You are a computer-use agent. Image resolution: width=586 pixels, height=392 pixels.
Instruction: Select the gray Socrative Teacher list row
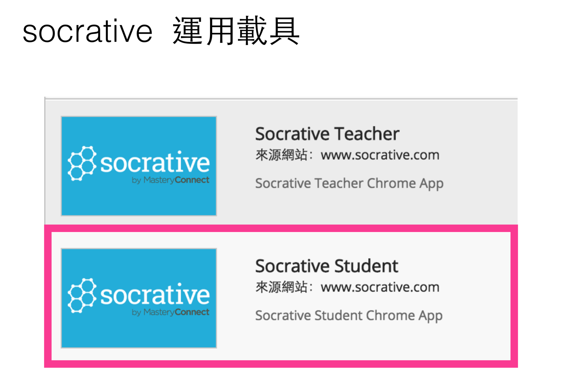point(281,162)
